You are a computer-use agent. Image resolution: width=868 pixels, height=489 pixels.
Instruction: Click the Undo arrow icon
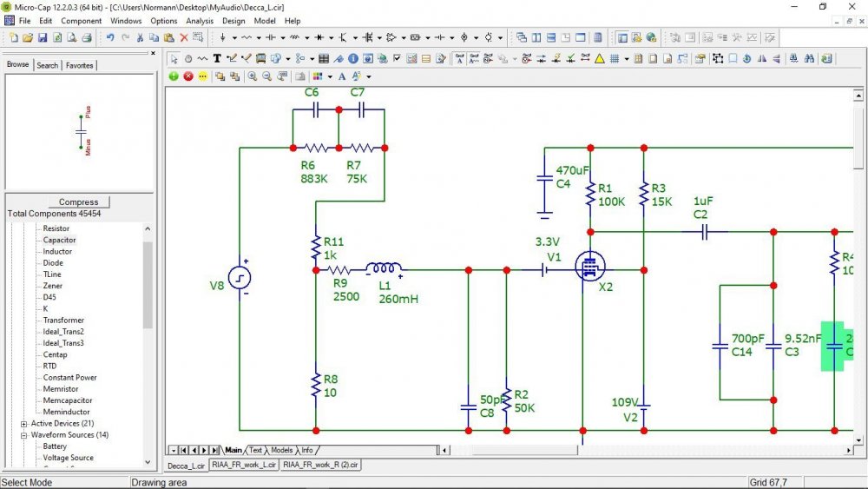point(110,37)
